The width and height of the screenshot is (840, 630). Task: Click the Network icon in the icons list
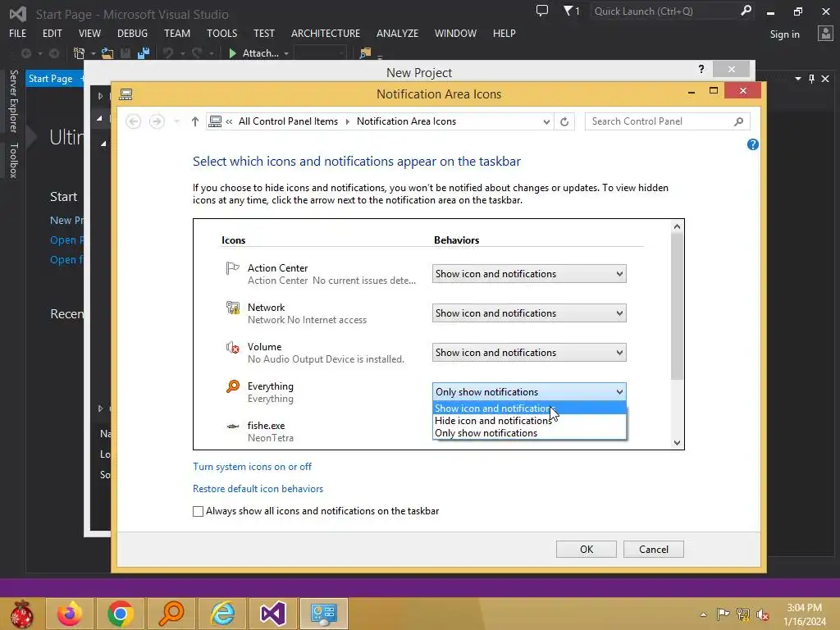pos(232,308)
